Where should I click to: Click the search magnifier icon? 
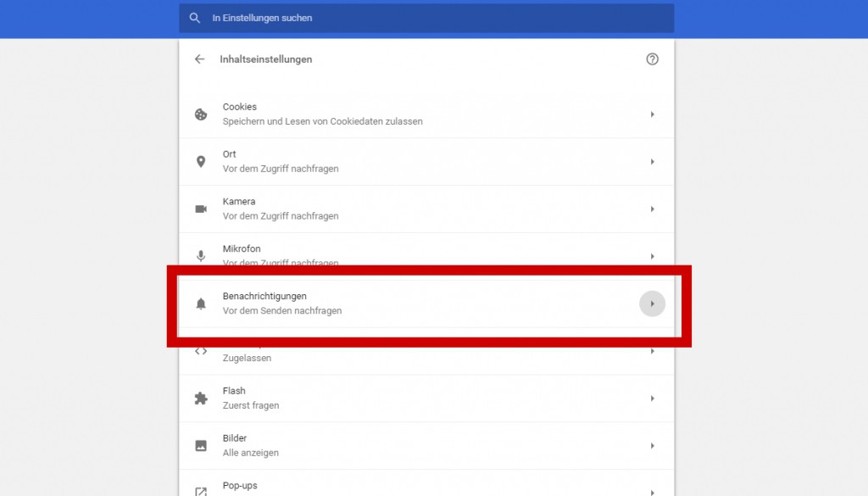[195, 18]
